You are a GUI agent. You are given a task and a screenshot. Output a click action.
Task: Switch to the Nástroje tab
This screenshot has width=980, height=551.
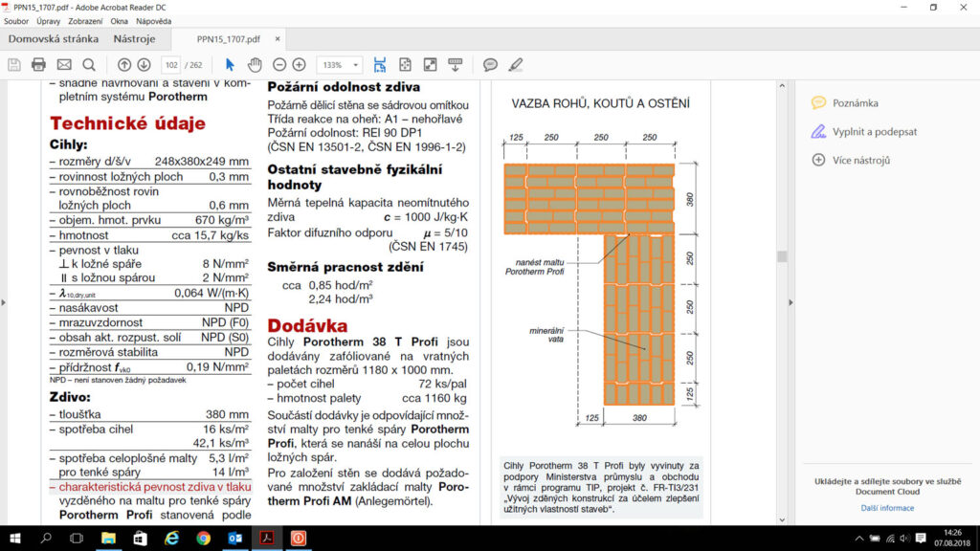point(134,39)
